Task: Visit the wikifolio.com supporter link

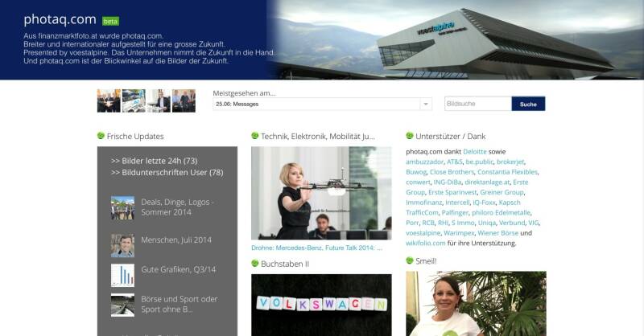Action: coord(426,244)
